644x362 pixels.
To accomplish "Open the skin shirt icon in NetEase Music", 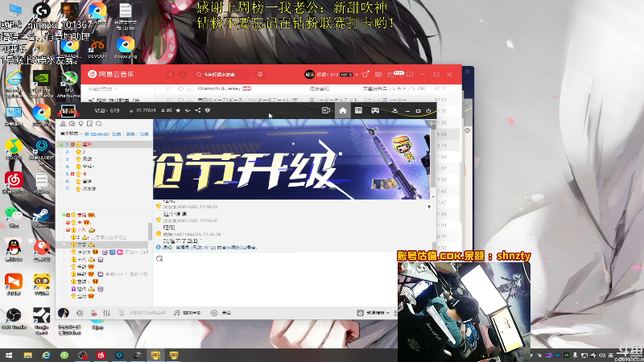I will pyautogui.click(x=365, y=74).
